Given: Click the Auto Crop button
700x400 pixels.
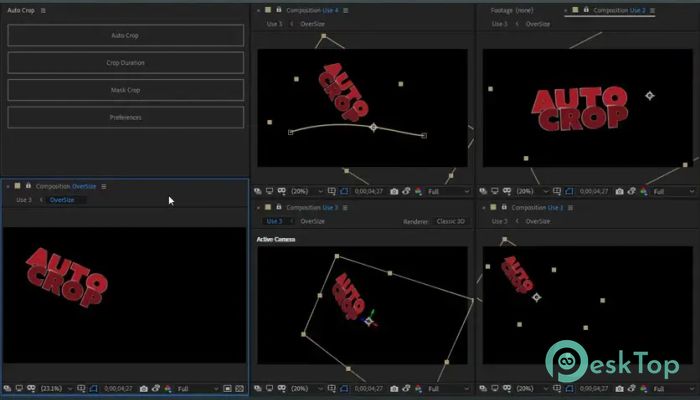Looking at the screenshot, I should 125,35.
